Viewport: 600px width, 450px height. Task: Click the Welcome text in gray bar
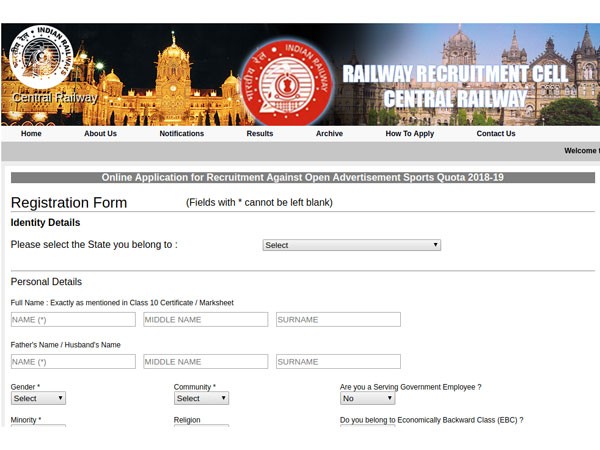pos(582,151)
